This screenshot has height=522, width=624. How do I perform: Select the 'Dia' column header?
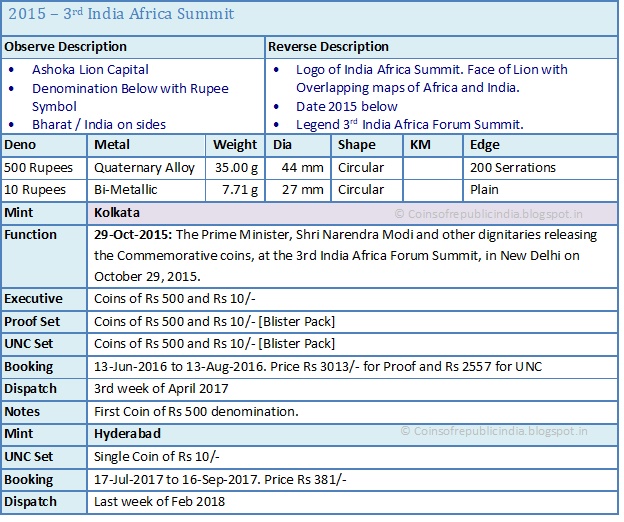coord(298,145)
